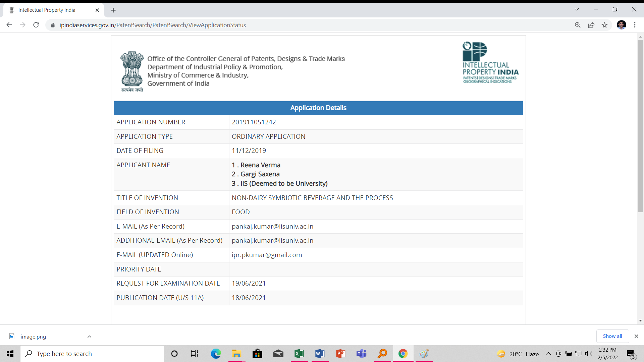View site info lock icon

(53, 25)
